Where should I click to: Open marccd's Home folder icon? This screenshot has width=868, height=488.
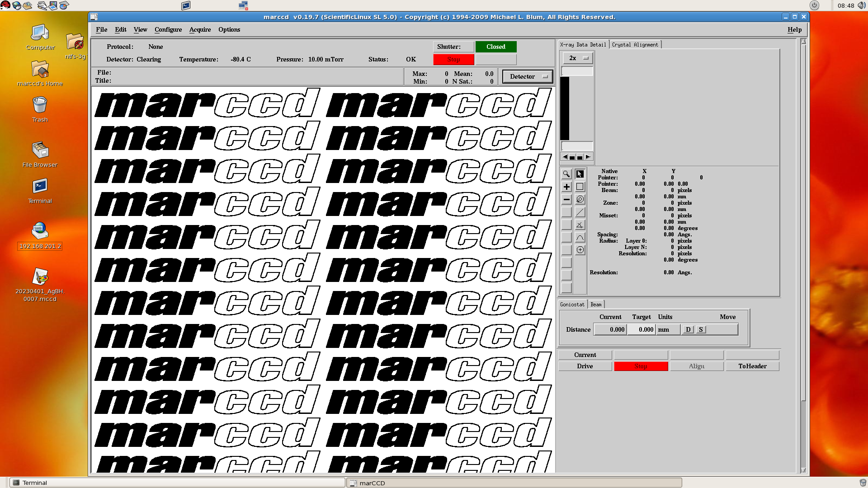tap(40, 73)
